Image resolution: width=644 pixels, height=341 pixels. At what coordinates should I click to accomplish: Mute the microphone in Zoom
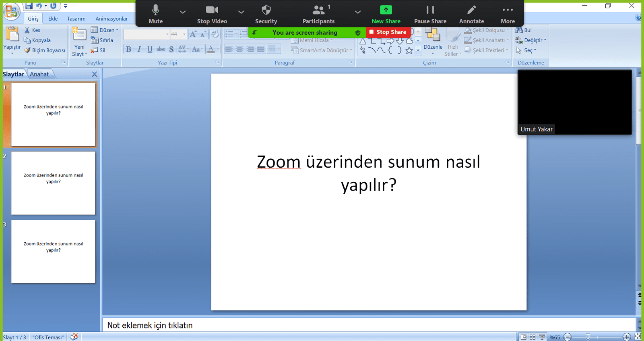click(156, 14)
